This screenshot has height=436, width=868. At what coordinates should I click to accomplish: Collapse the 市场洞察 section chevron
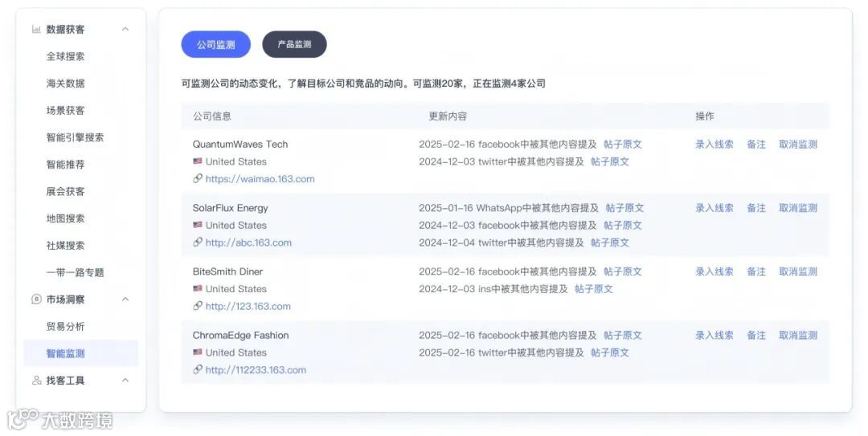point(125,299)
